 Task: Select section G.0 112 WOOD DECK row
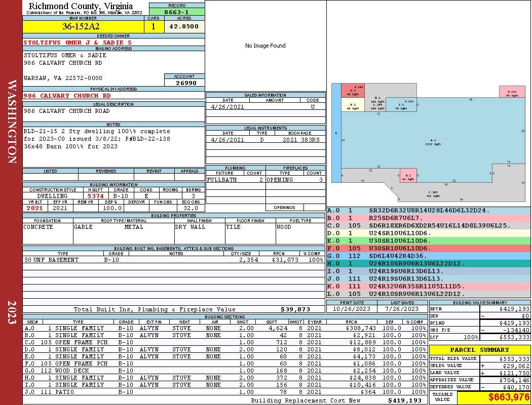click(x=224, y=371)
